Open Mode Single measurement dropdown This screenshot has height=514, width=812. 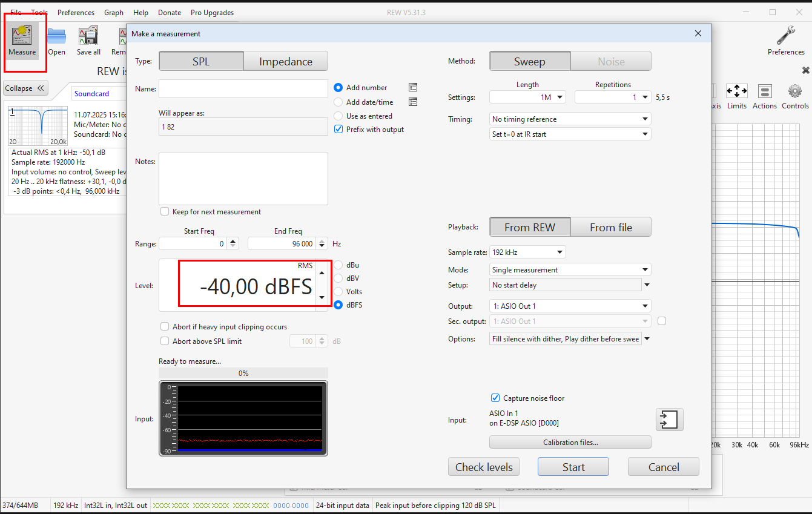[x=570, y=270]
